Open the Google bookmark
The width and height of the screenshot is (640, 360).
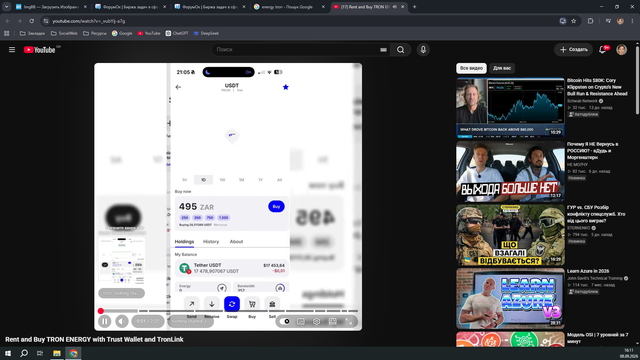pos(122,33)
